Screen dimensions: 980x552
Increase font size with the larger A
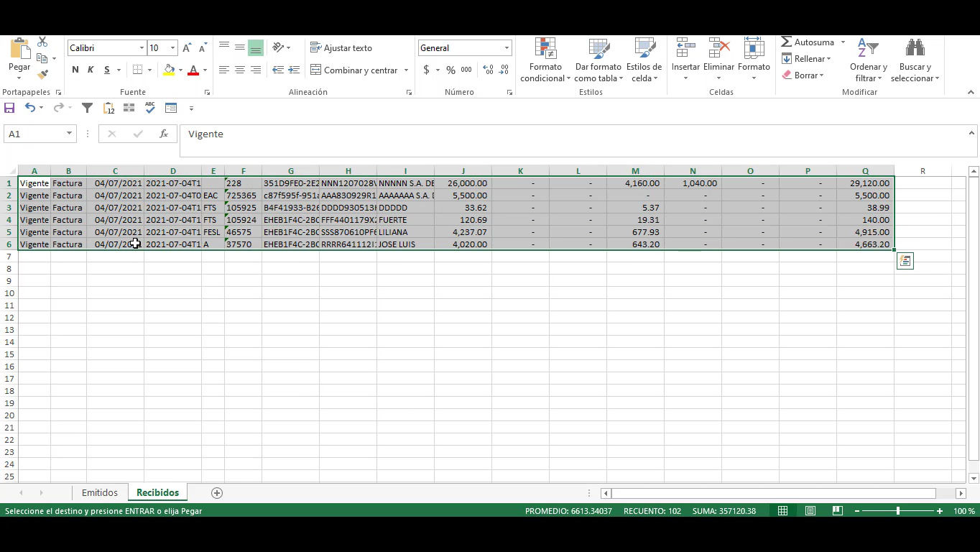pyautogui.click(x=187, y=48)
